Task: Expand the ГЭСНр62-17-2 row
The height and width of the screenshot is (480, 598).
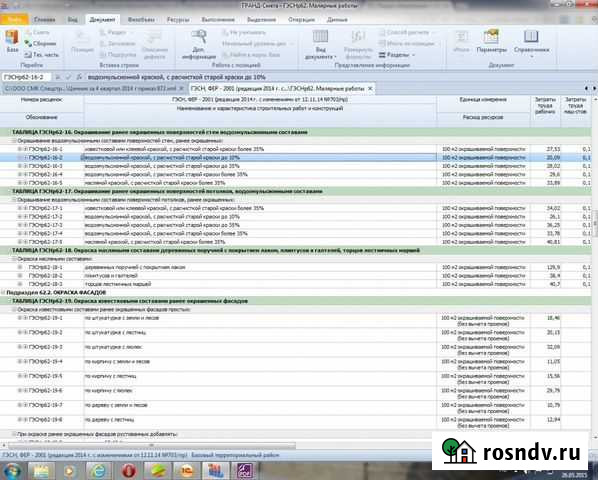Action: (x=19, y=217)
